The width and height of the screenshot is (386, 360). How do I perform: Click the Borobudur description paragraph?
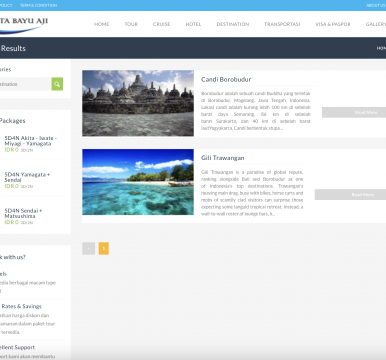click(x=256, y=111)
